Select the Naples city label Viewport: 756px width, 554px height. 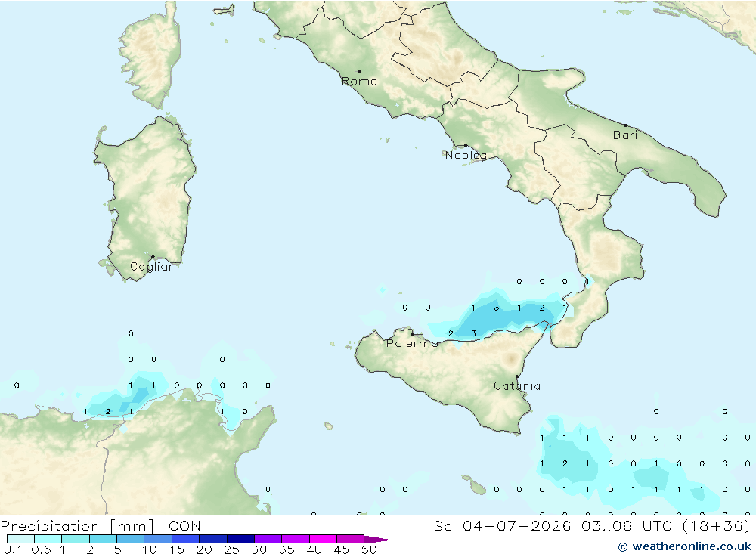pos(466,155)
